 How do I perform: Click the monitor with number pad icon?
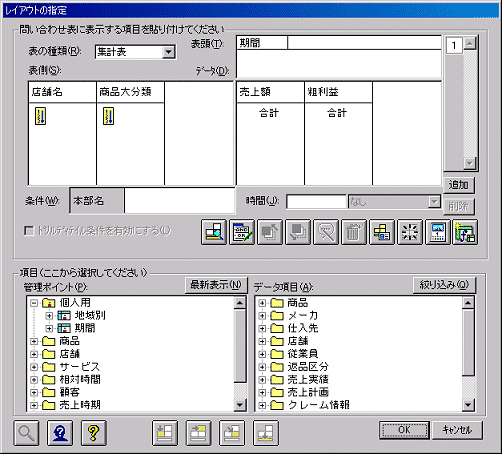[438, 232]
